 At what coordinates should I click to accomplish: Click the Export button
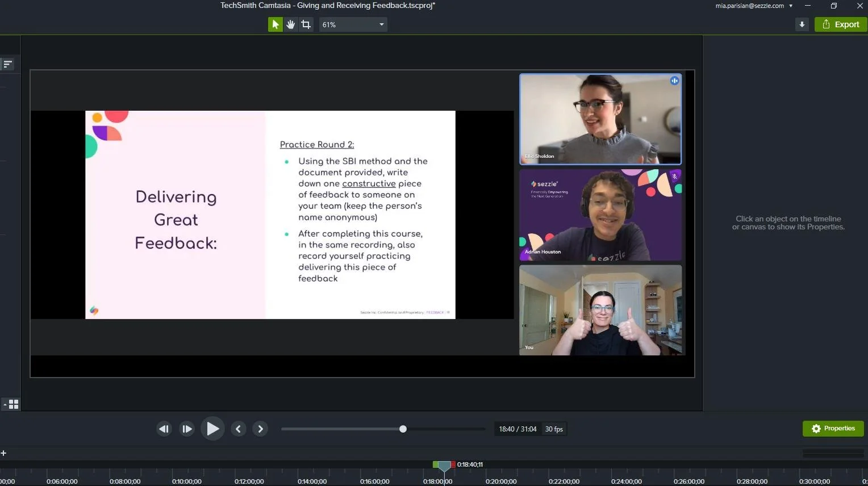click(841, 24)
